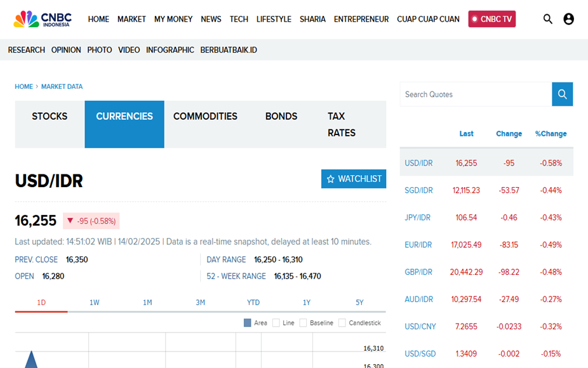Enable the Candlestick chart checkbox
Screen dimensions: 588x368
pyautogui.click(x=342, y=323)
